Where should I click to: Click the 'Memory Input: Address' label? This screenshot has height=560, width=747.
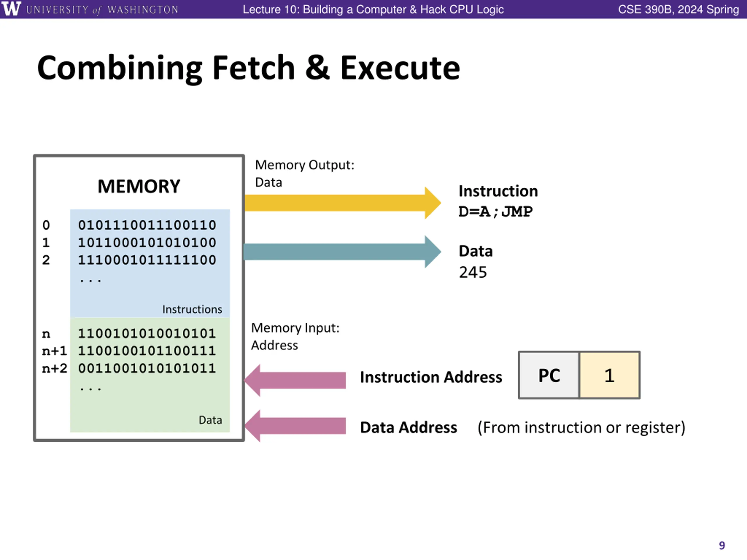pos(295,337)
